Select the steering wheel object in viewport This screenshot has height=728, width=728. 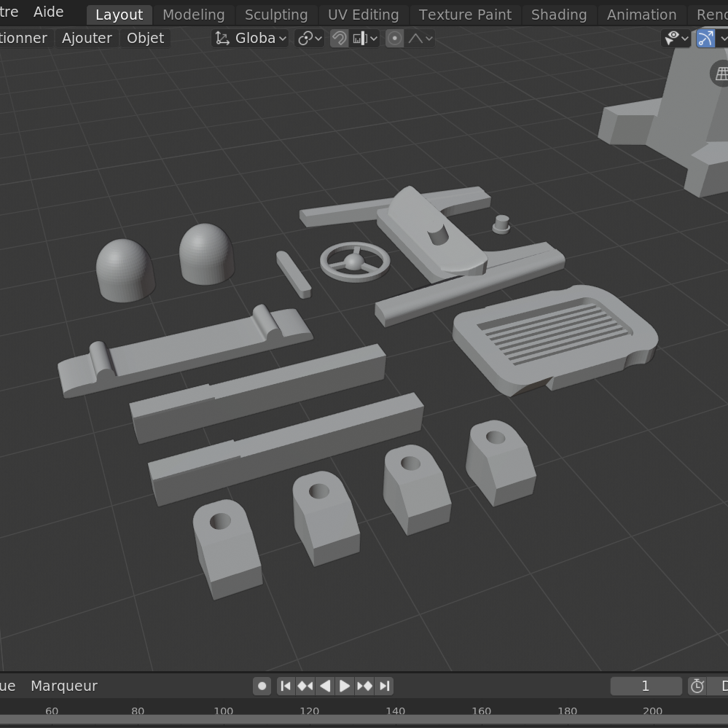(355, 262)
